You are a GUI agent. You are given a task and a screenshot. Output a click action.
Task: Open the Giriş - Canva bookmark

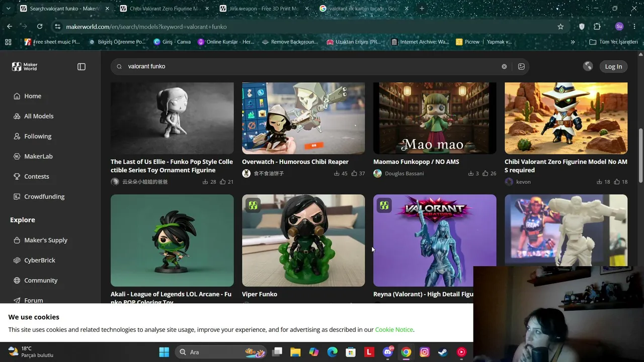172,42
